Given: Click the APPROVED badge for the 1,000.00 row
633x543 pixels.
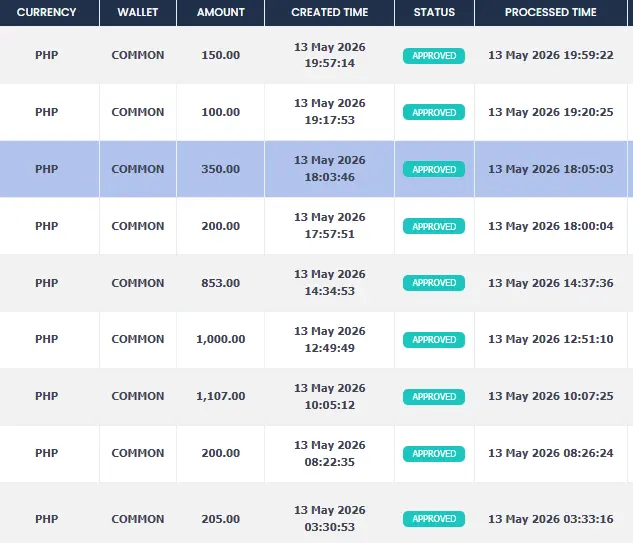Looking at the screenshot, I should (x=434, y=340).
